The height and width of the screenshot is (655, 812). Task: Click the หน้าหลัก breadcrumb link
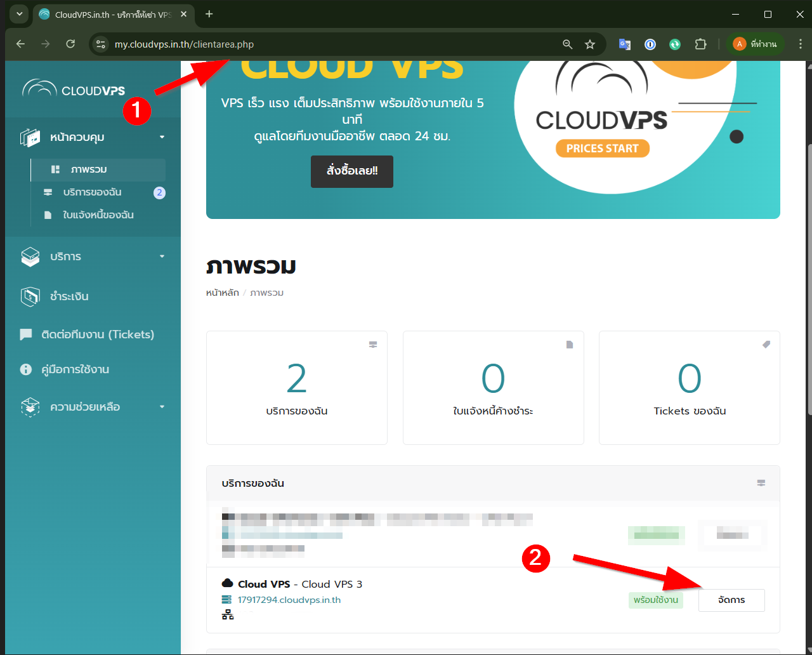coord(222,293)
